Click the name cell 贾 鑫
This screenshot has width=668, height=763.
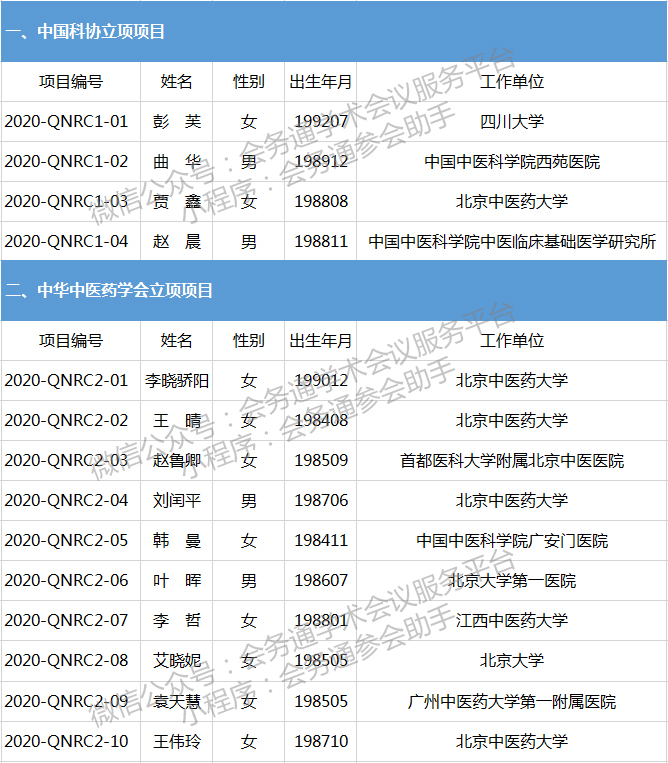[x=177, y=201]
